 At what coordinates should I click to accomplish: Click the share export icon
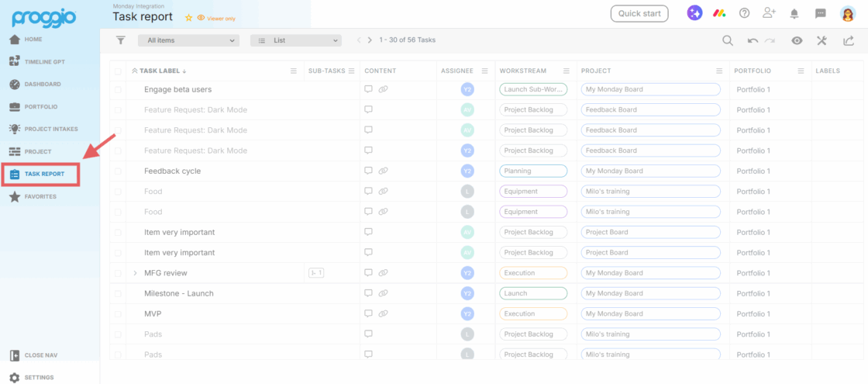coord(848,41)
